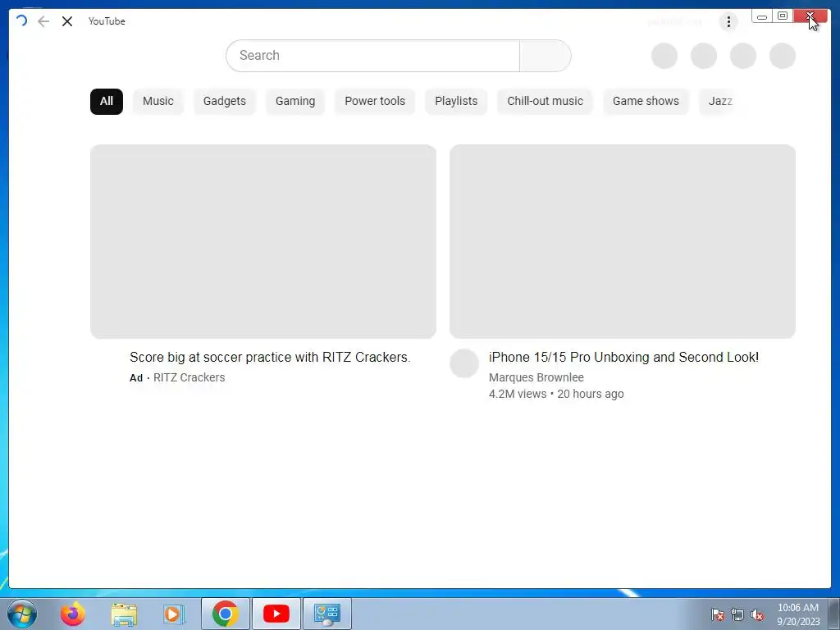The image size is (840, 630).
Task: Visit the RITZ Crackers advertiser link
Action: tap(189, 377)
